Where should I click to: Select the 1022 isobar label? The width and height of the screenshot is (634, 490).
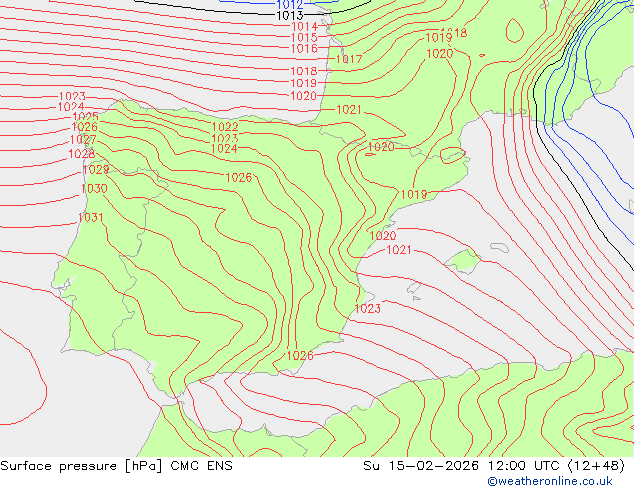click(225, 127)
